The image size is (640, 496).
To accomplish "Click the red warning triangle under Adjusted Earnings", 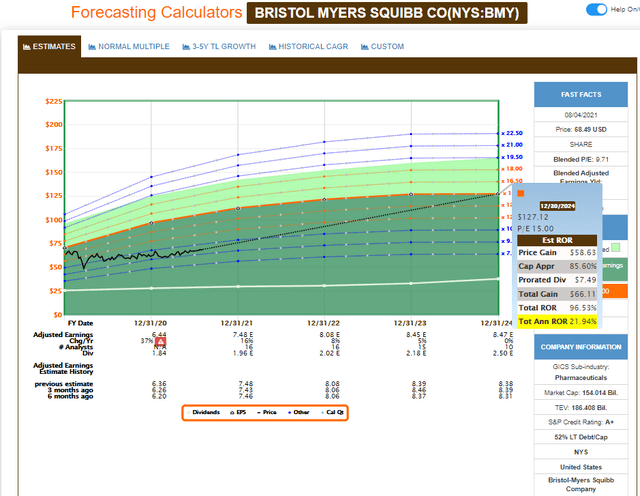I will coord(160,341).
